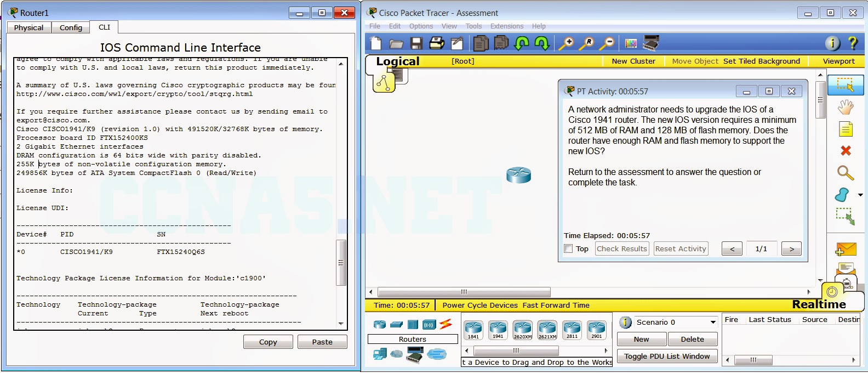Viewport: 868px width, 373px height.
Task: Click Power Cycle Devices
Action: pyautogui.click(x=480, y=305)
